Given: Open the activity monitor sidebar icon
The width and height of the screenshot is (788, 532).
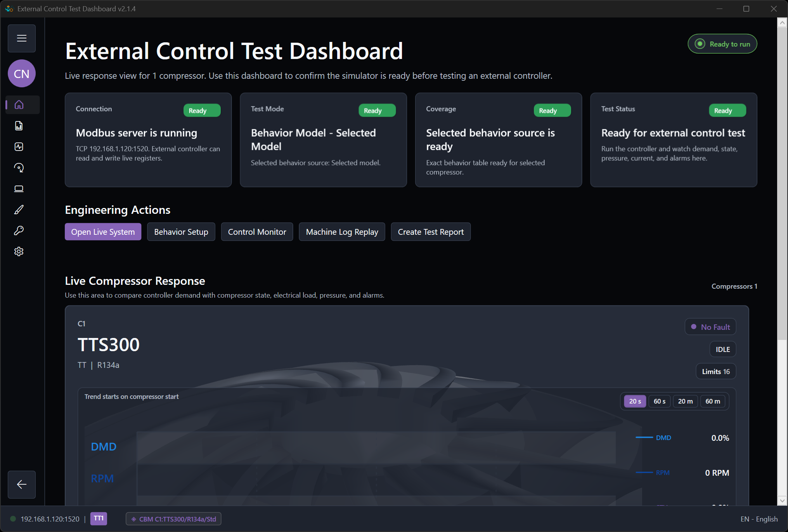Looking at the screenshot, I should [19, 147].
